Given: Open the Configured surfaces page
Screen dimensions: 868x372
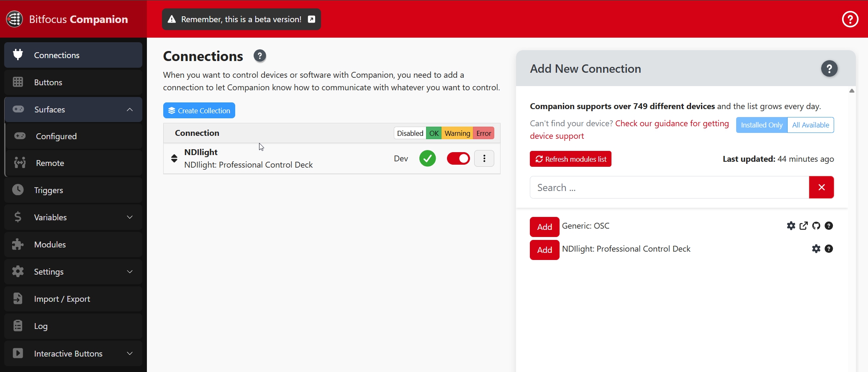Looking at the screenshot, I should (74, 136).
